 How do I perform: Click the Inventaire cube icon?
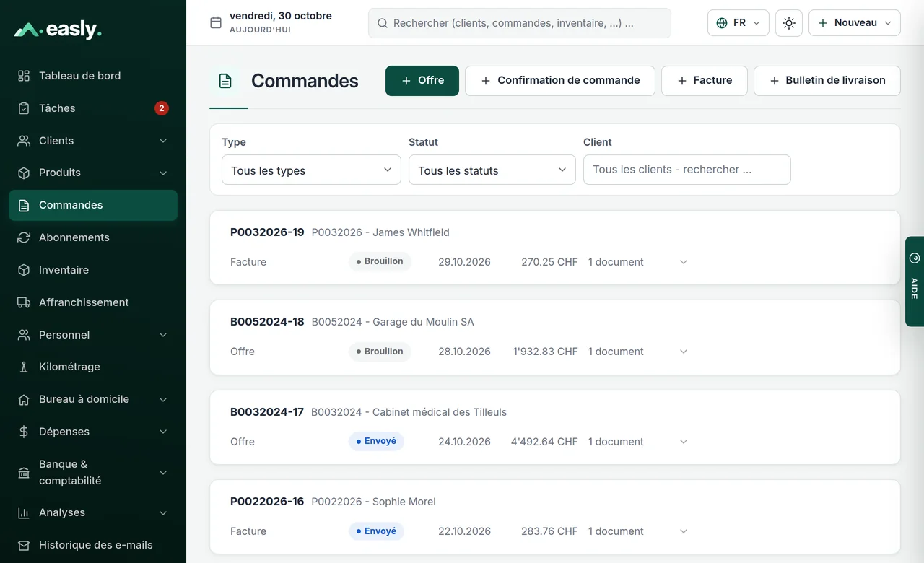click(24, 270)
